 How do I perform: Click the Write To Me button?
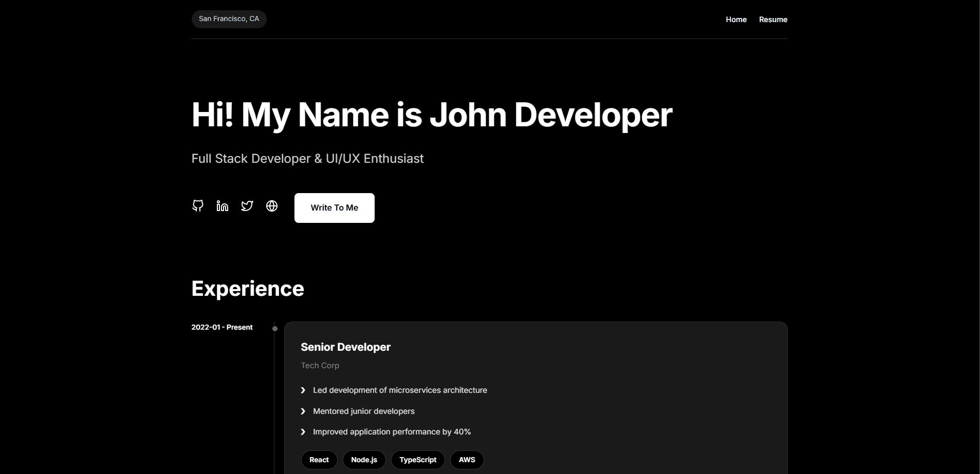click(x=334, y=207)
